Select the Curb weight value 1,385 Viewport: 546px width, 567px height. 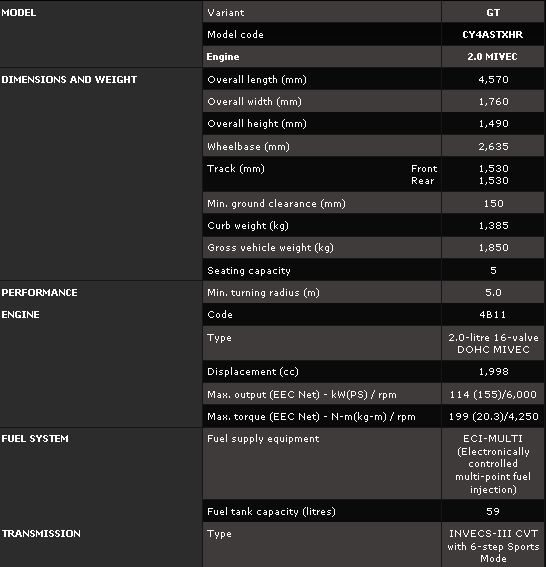tap(494, 226)
